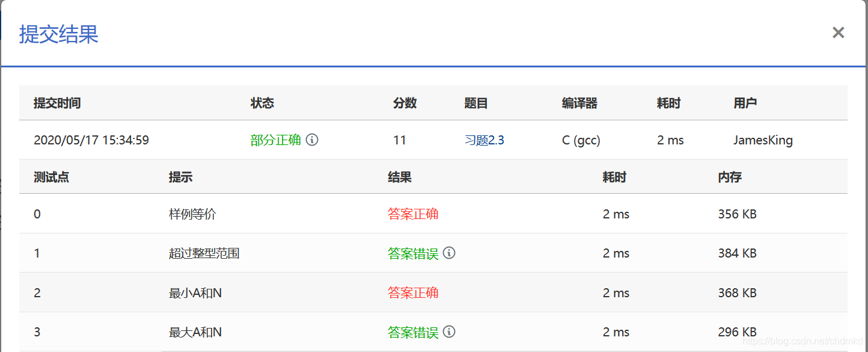Open the problem link 习题2.3
The width and height of the screenshot is (868, 352).
tap(484, 140)
